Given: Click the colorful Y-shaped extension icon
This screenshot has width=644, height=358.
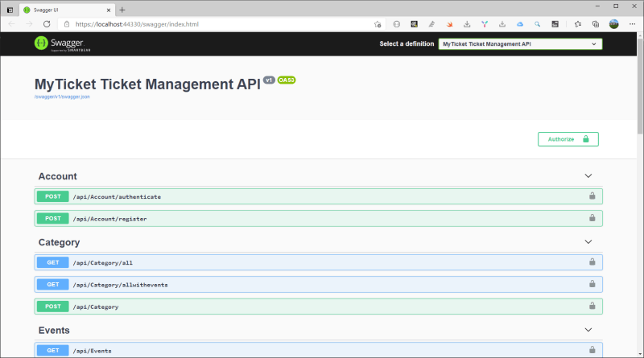Looking at the screenshot, I should click(x=485, y=24).
